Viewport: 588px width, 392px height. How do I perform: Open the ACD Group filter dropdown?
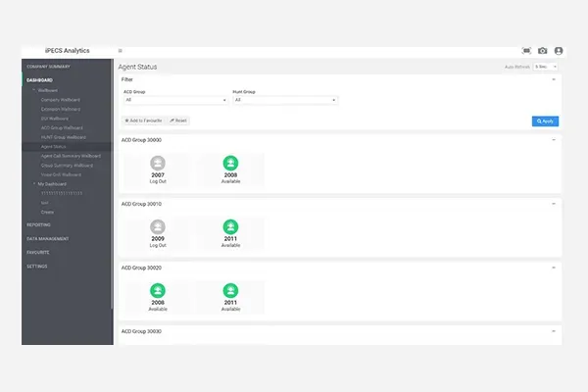pos(175,100)
